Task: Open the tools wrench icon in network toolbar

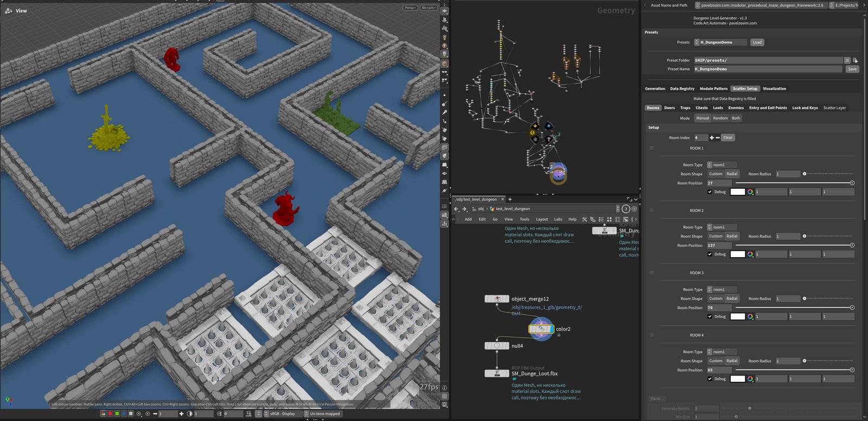Action: click(584, 219)
